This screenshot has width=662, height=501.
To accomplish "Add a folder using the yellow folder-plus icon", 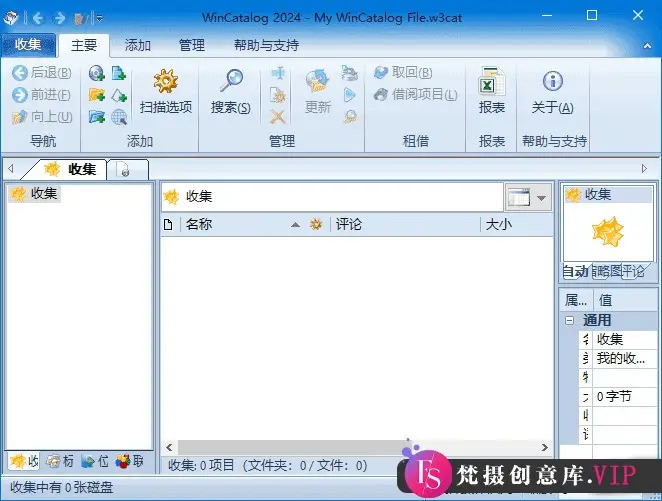I will (x=97, y=95).
